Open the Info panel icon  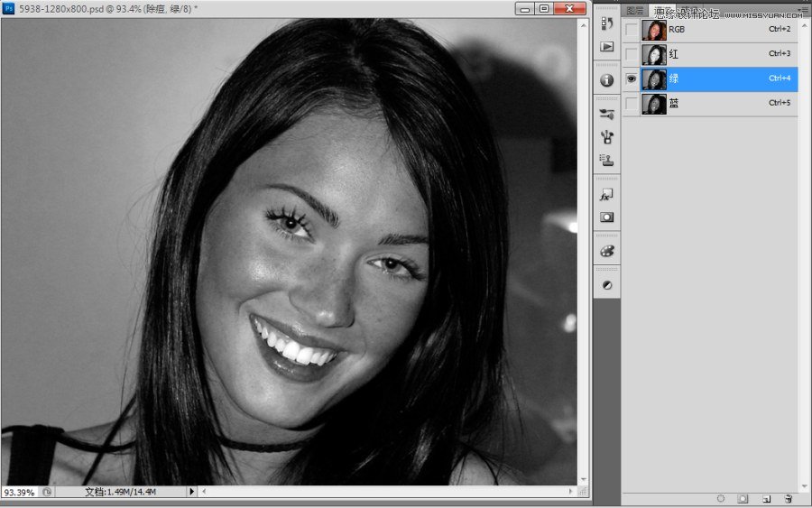607,80
